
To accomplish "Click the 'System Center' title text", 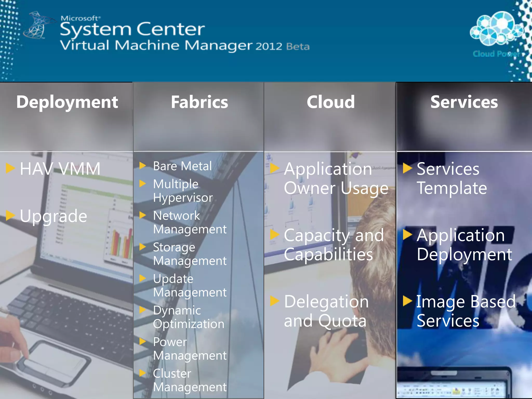I will (x=132, y=29).
